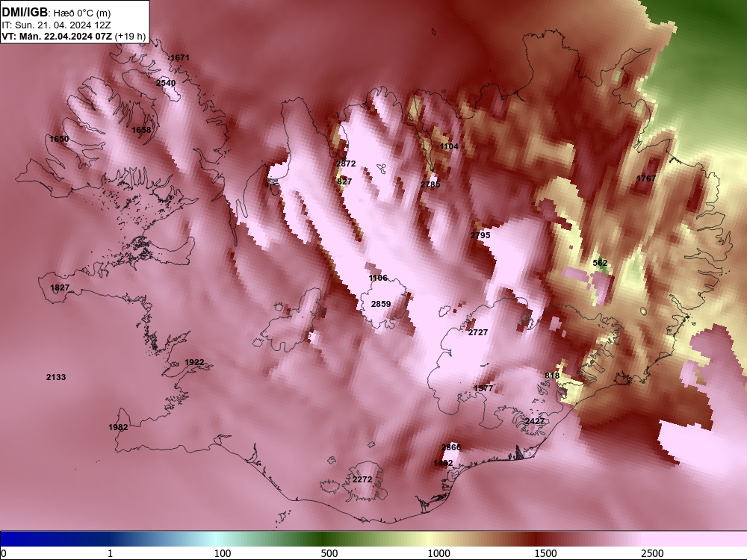Viewport: 747px width, 560px height.
Task: Click the 1577 map value
Action: 483,388
